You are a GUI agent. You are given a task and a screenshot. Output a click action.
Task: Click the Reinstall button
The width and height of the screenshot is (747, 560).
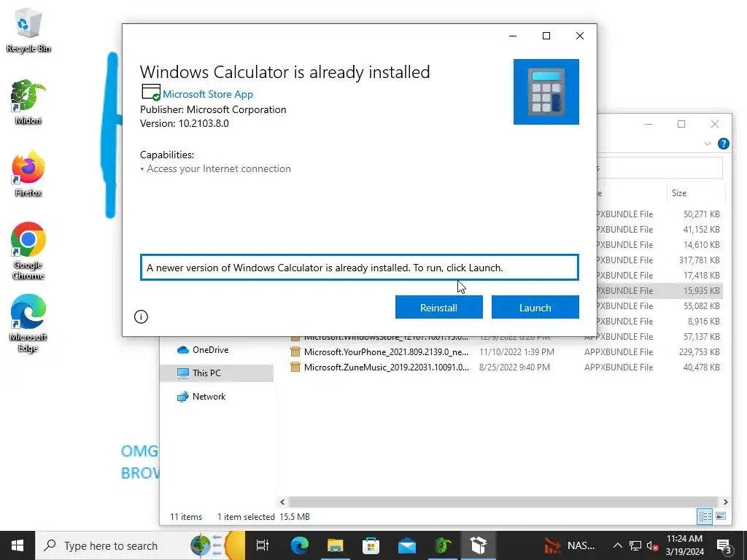438,307
